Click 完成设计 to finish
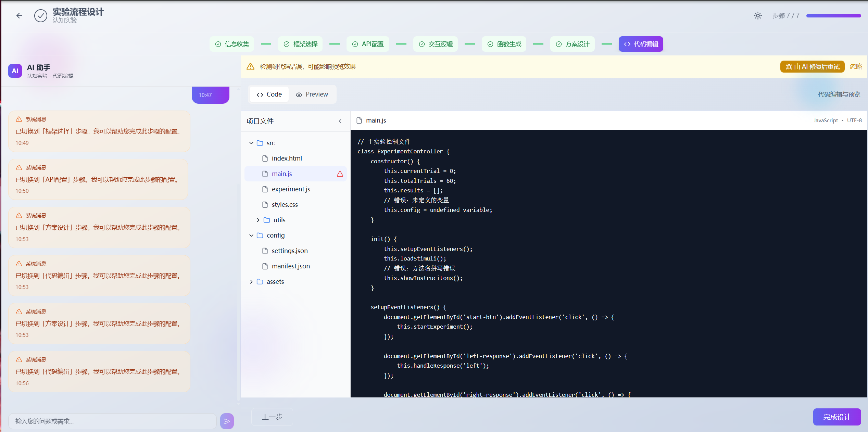The image size is (868, 432). coord(837,417)
